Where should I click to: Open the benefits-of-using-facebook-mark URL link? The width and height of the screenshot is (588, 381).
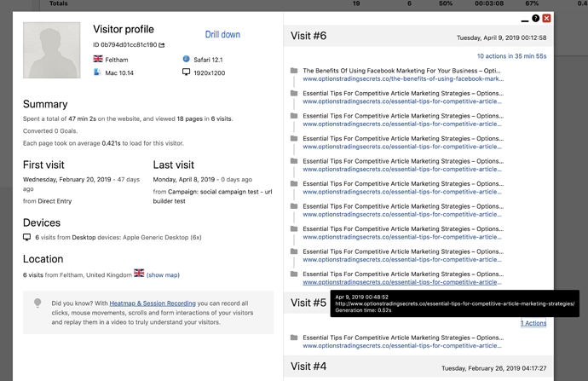[x=403, y=78]
